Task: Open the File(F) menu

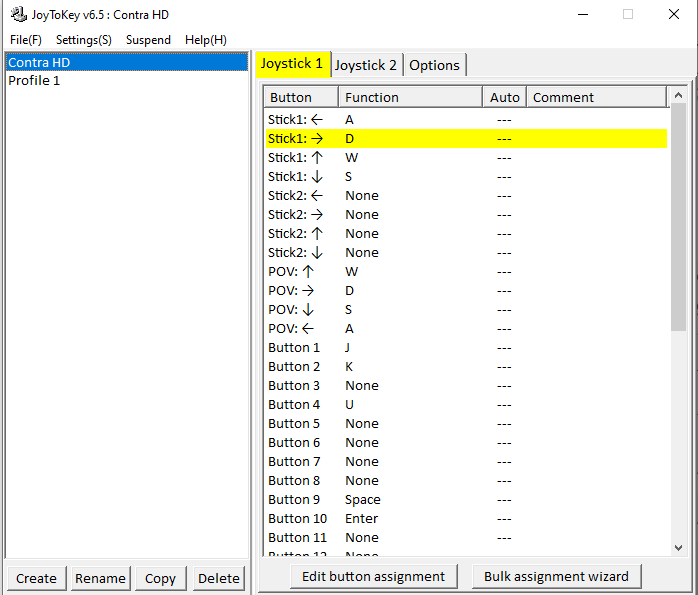Action: tap(26, 40)
